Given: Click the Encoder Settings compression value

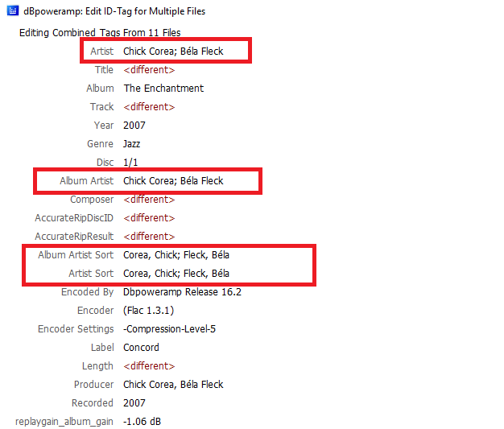Looking at the screenshot, I should coord(169,329).
